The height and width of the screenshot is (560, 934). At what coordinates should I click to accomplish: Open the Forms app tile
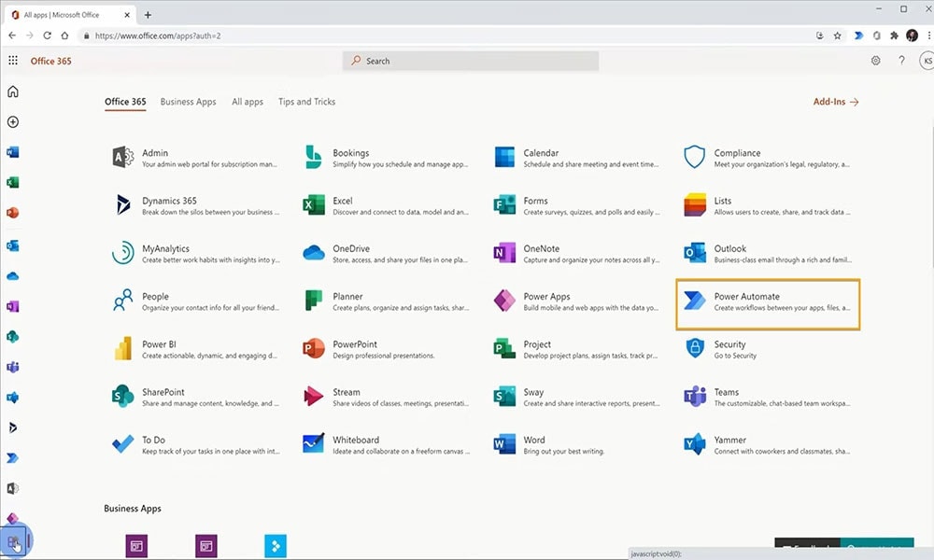coord(576,205)
